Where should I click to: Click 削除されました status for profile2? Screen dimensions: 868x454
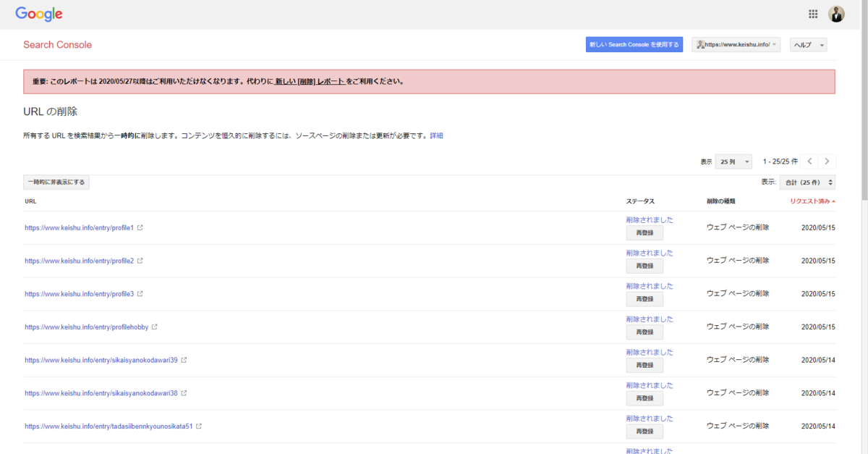coord(650,253)
